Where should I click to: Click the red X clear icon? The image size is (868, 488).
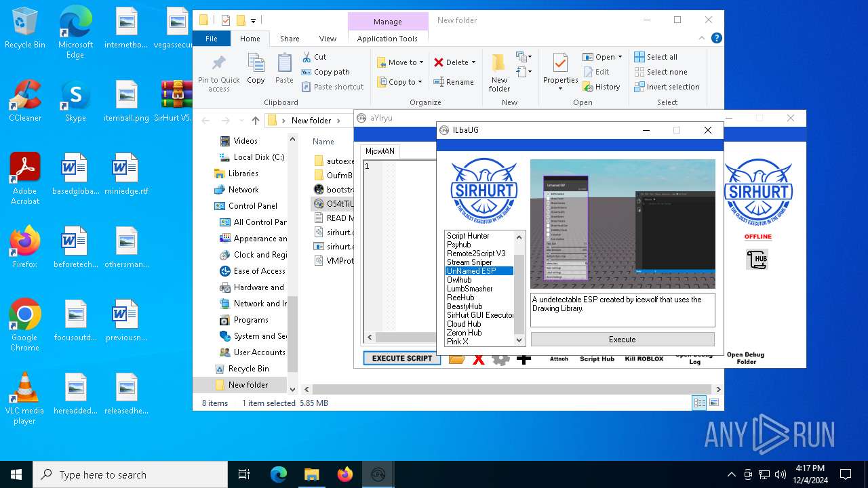pos(479,359)
